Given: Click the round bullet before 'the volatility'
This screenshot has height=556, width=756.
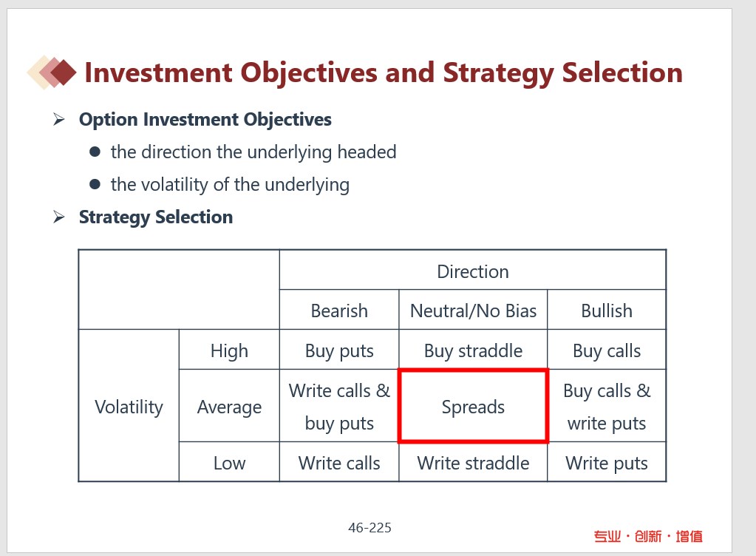Looking at the screenshot, I should [95, 185].
